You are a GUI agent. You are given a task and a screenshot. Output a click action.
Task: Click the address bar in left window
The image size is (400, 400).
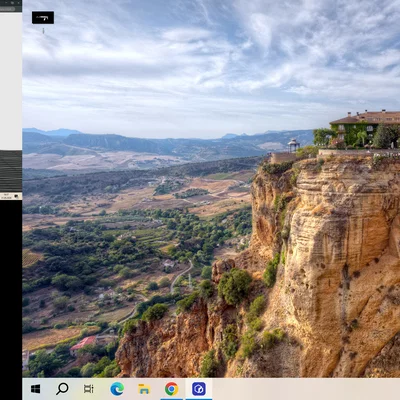[x=8, y=9]
